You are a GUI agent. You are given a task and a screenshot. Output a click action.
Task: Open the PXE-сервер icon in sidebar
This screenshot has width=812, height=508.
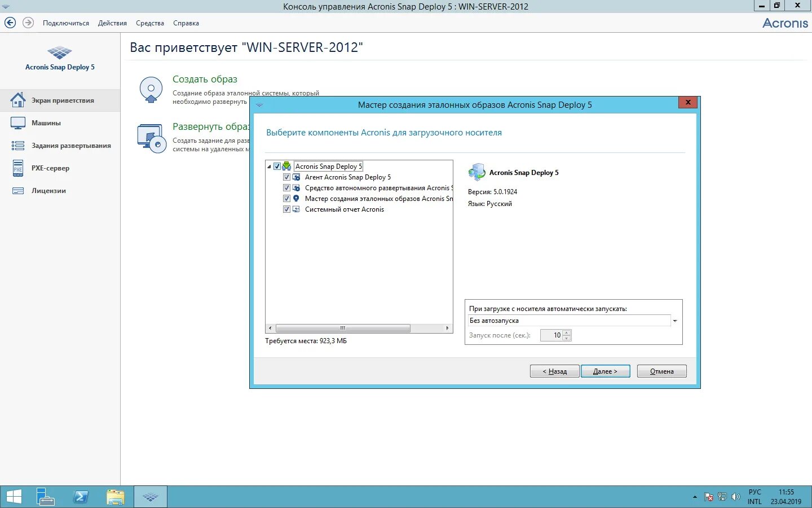tap(18, 168)
